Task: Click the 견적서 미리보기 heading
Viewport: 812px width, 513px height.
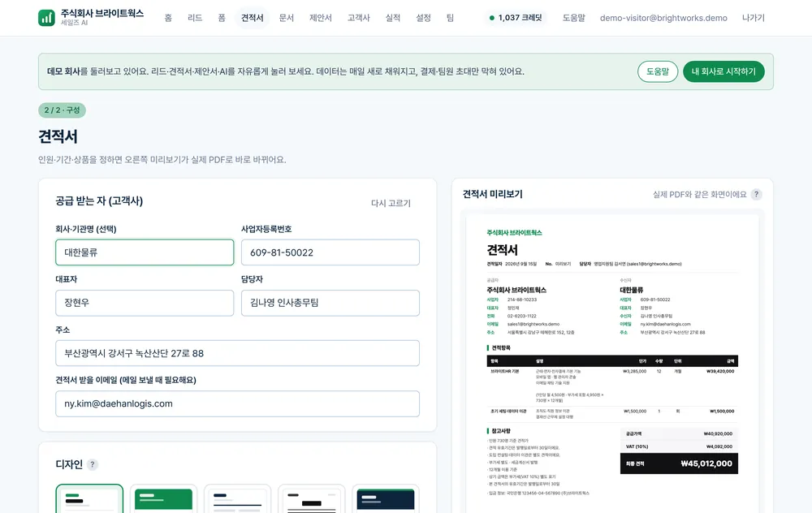Action: (493, 194)
